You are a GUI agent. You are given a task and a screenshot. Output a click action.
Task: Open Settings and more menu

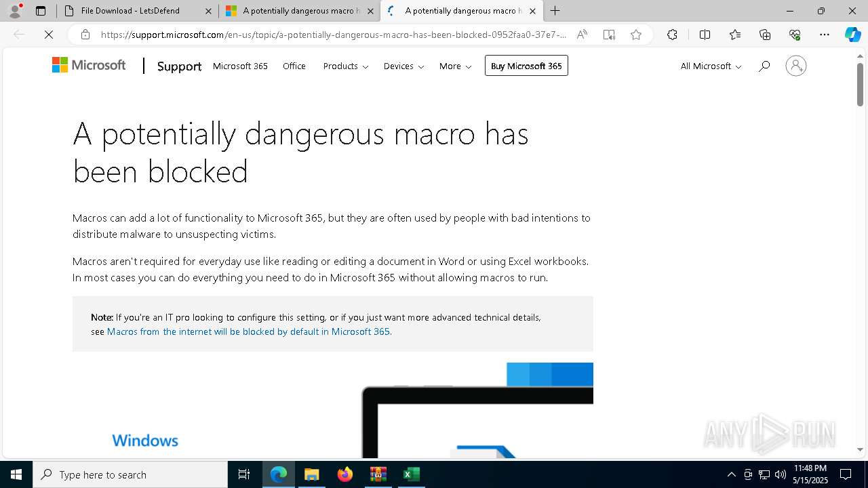coord(825,35)
